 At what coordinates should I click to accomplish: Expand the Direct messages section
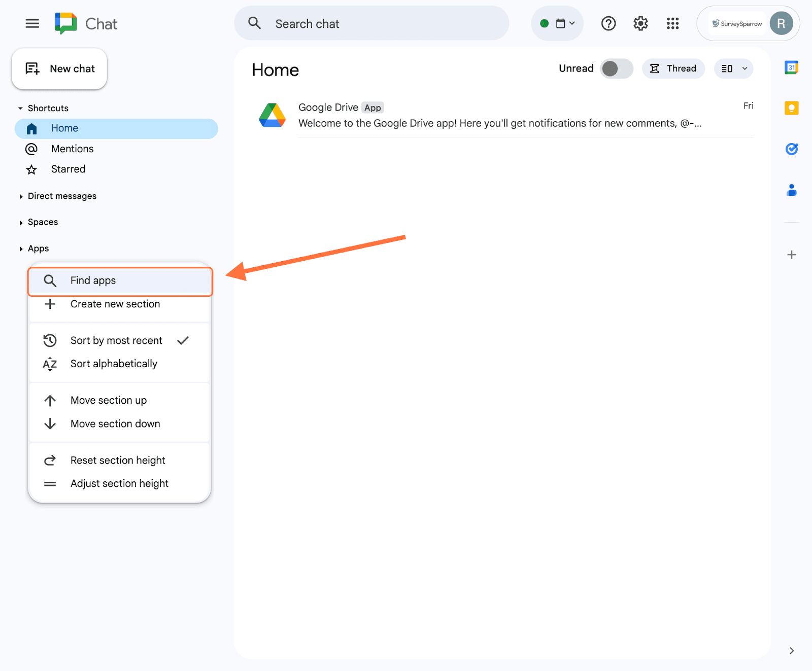62,196
